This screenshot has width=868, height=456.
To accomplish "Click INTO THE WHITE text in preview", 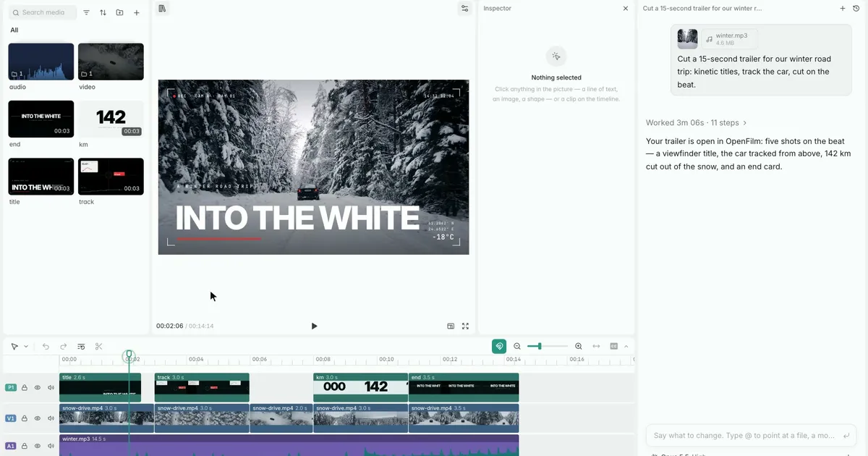I will [297, 219].
